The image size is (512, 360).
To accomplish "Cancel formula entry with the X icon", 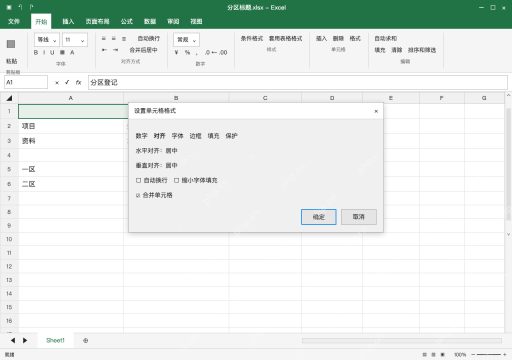I will pos(57,83).
